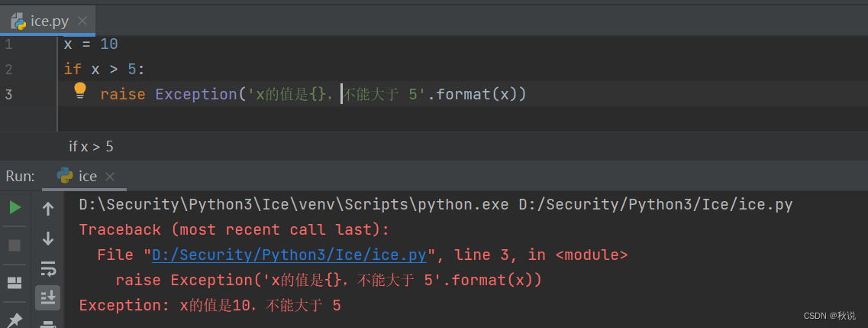Click the 'Exception: x的值是10' output line
The width and height of the screenshot is (868, 328).
click(x=210, y=305)
